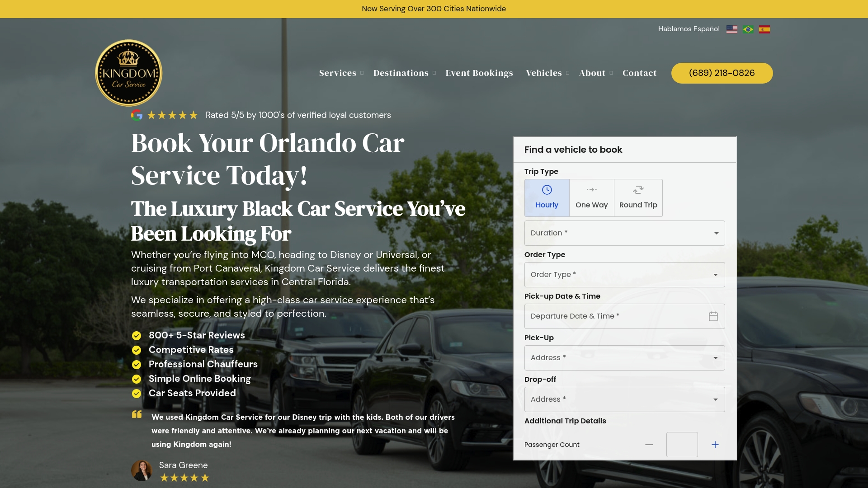Click the Hablamos Español text
This screenshot has width=868, height=488.
689,29
